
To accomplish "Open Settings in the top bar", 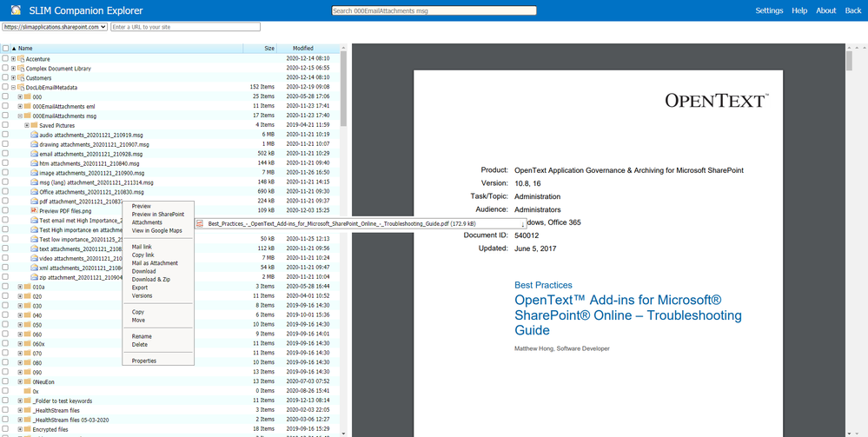I will 769,10.
